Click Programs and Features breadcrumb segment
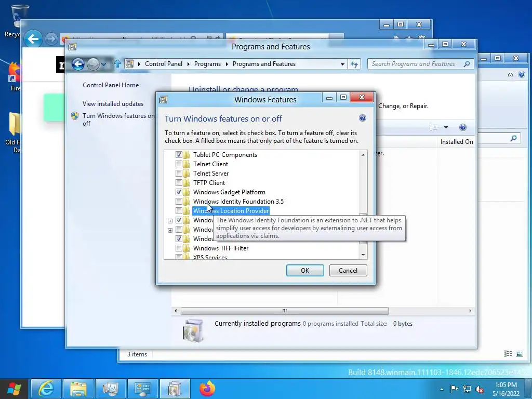The width and height of the screenshot is (532, 399). pos(264,64)
